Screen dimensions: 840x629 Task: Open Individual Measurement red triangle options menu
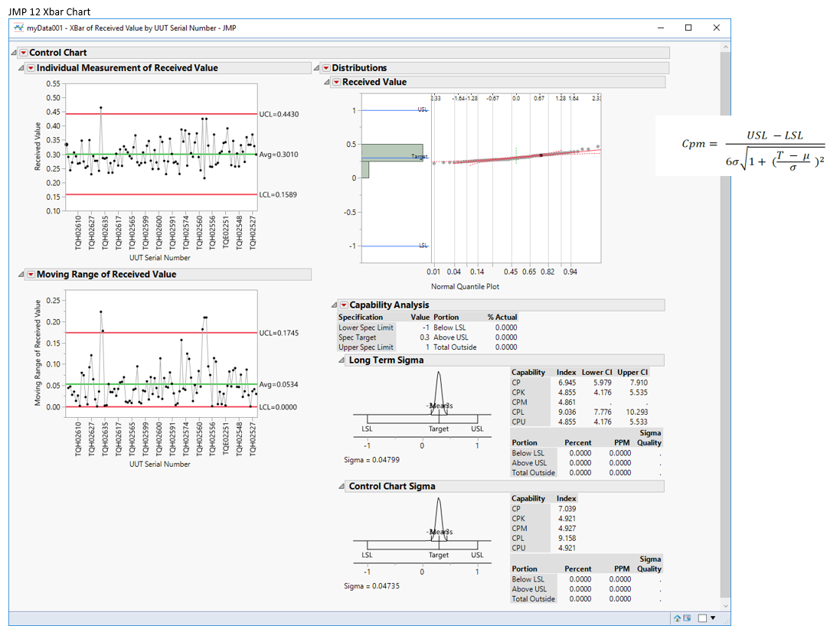pos(31,68)
